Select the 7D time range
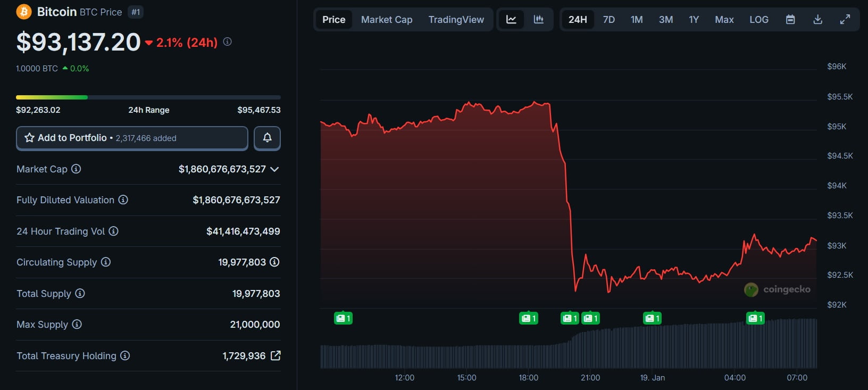Viewport: 868px width, 390px height. 609,20
